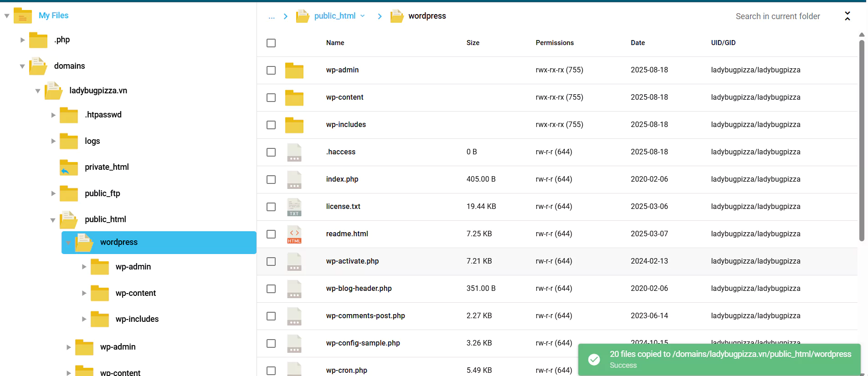Screen dimensions: 868x376
Task: Click the .htpasswd folder icon
Action: coord(69,115)
